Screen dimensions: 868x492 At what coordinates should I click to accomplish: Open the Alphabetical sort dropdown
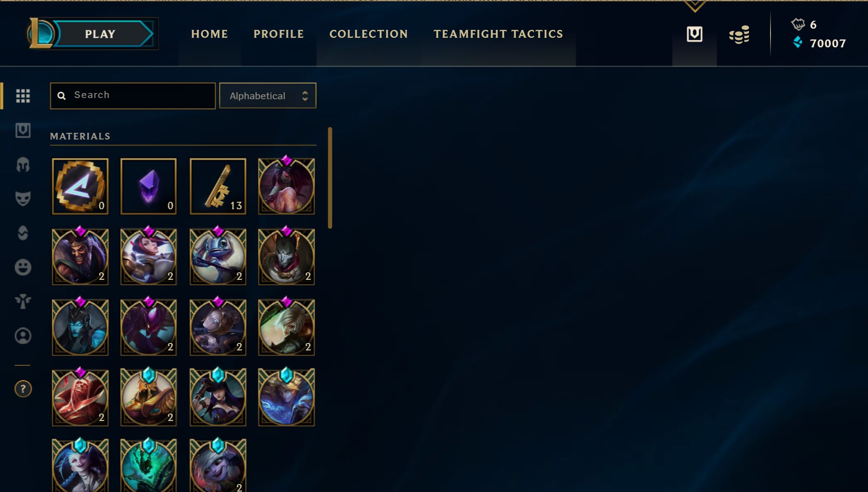(268, 96)
